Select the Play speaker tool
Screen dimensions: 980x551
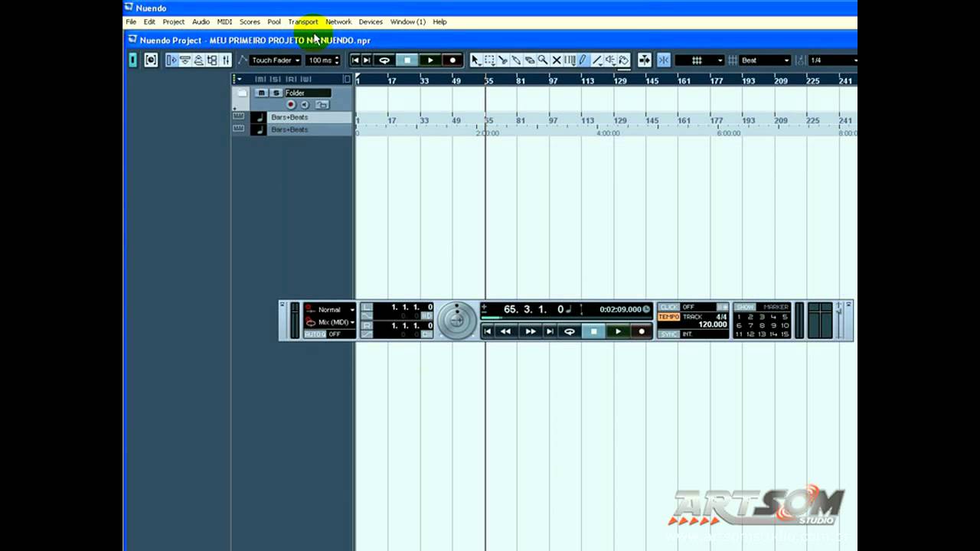[x=610, y=60]
